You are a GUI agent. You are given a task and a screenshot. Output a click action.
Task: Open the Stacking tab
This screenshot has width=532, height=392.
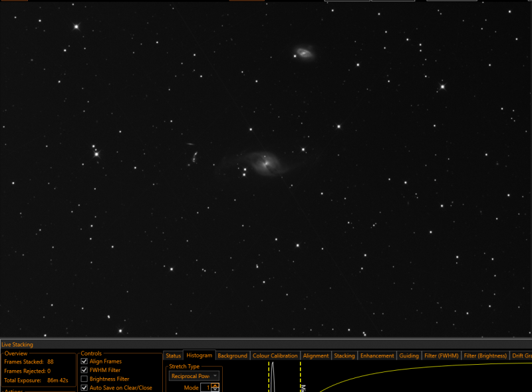coord(344,355)
